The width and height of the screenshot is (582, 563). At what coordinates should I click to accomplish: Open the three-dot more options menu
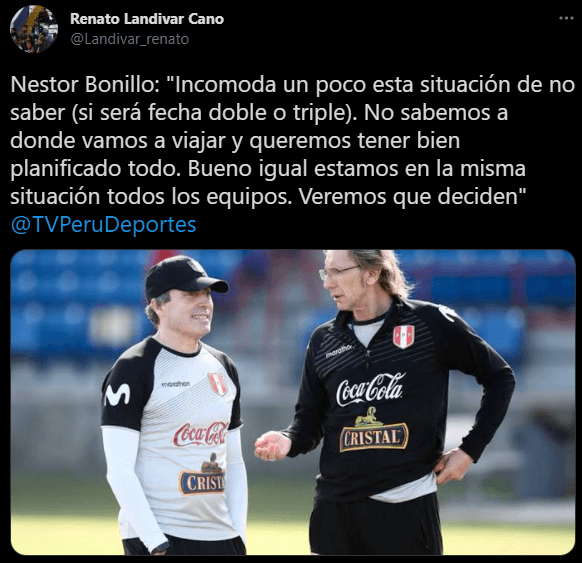click(566, 18)
